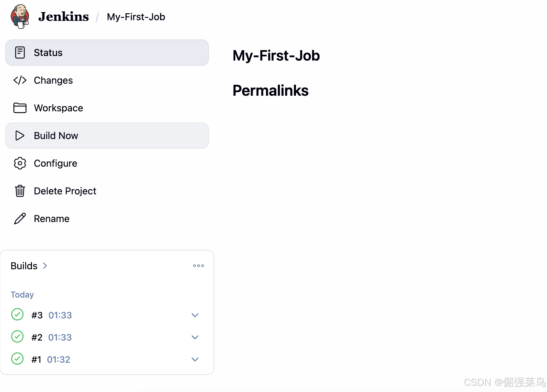Click build #3 success status icon

click(17, 315)
